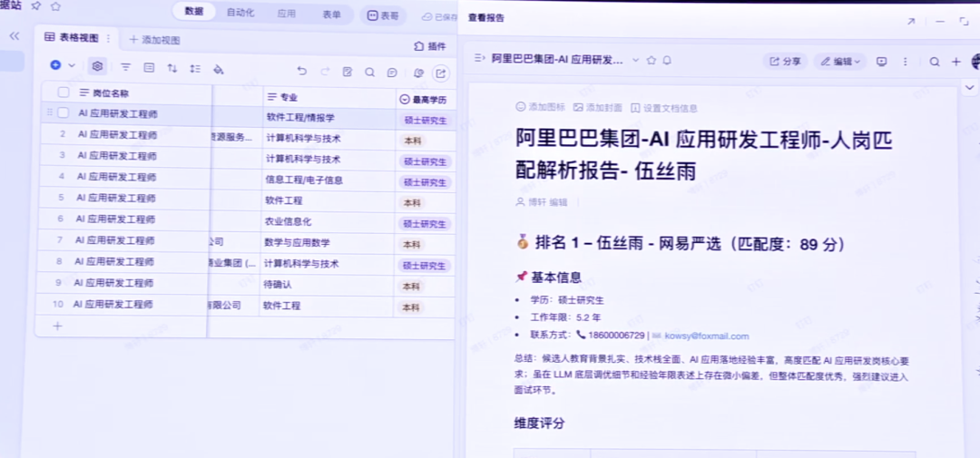Open the filter icon in table toolbar

(126, 67)
